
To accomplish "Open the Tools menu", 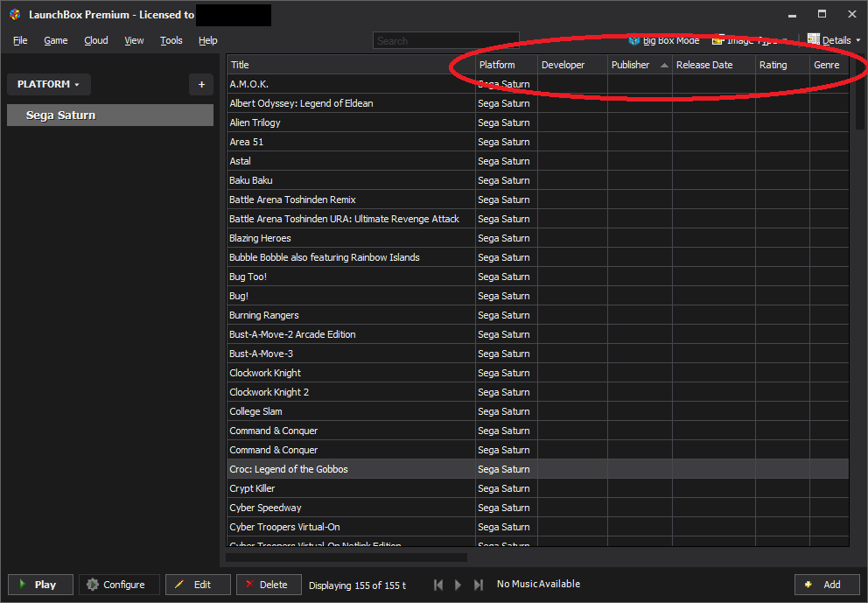I will (171, 40).
